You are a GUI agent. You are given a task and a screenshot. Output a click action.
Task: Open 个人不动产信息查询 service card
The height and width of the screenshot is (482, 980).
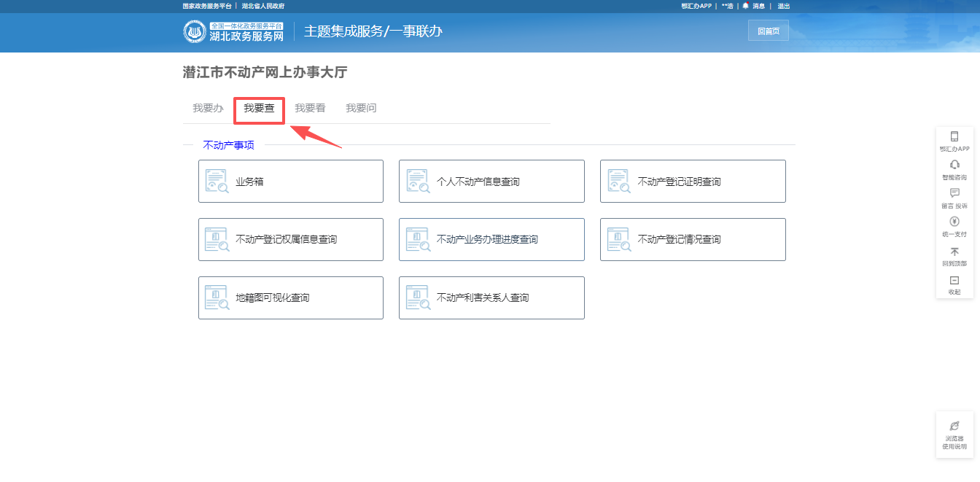(x=491, y=182)
